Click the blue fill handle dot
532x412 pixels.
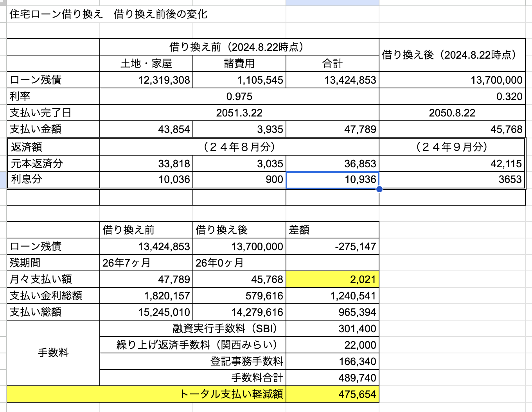pos(379,189)
